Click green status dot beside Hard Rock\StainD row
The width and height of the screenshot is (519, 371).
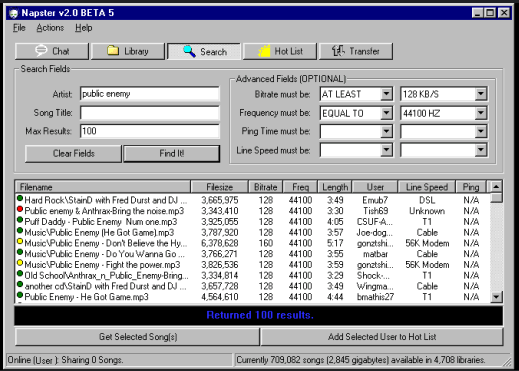click(20, 199)
